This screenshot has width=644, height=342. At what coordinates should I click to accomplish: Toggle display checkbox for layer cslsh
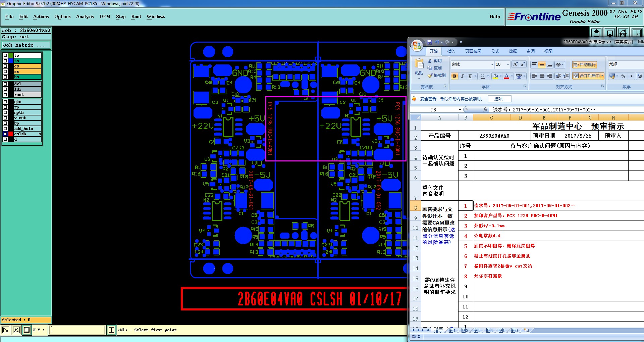[5, 134]
